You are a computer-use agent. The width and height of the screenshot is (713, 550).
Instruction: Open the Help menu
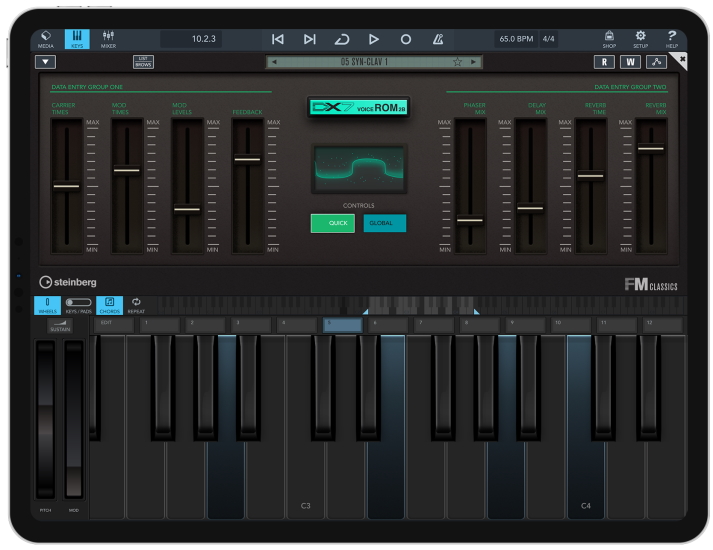click(x=672, y=38)
